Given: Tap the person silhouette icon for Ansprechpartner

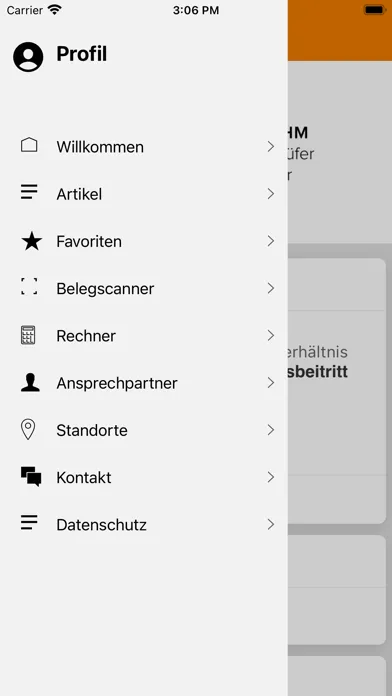Looking at the screenshot, I should coord(30,383).
